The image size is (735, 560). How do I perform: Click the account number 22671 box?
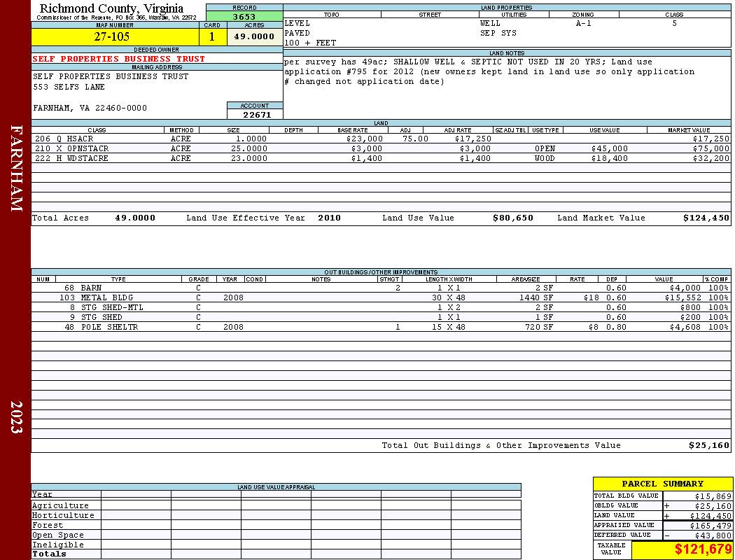[255, 114]
